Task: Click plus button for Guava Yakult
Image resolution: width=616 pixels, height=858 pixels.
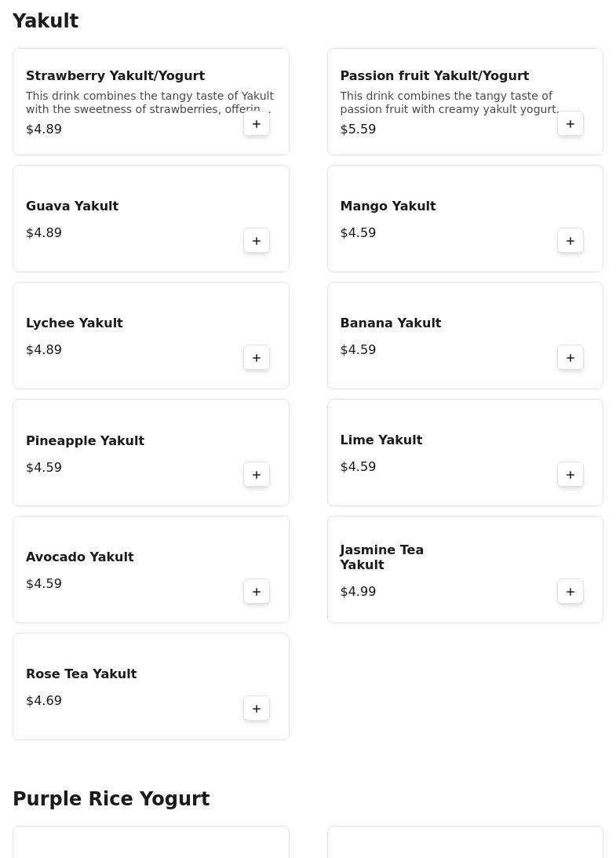Action: click(x=257, y=241)
